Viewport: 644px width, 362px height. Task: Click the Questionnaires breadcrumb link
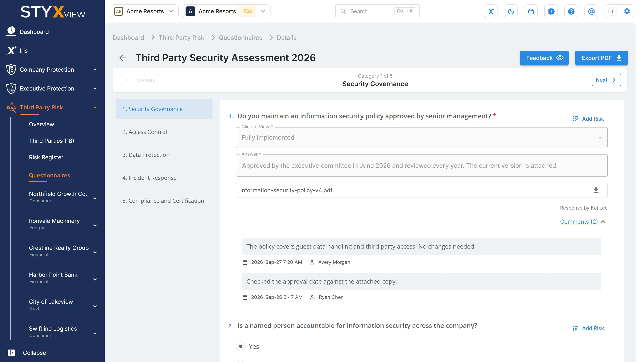240,38
